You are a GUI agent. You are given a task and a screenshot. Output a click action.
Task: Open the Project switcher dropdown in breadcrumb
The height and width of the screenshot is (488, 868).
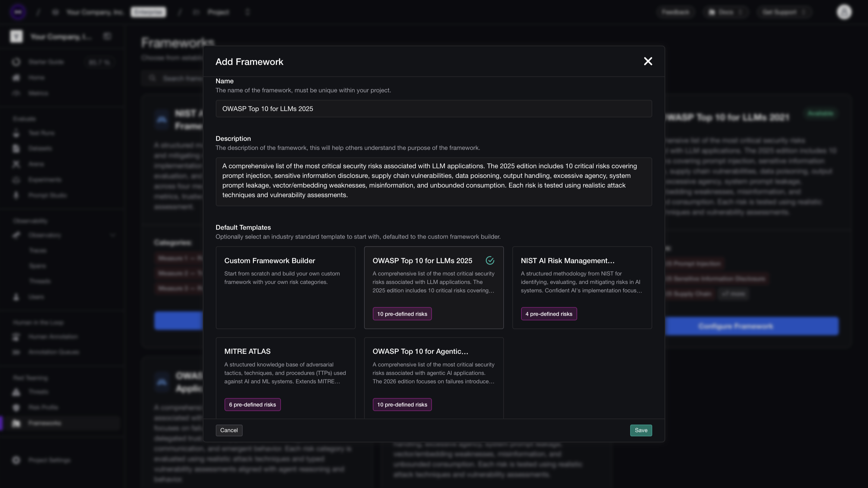[x=248, y=12]
